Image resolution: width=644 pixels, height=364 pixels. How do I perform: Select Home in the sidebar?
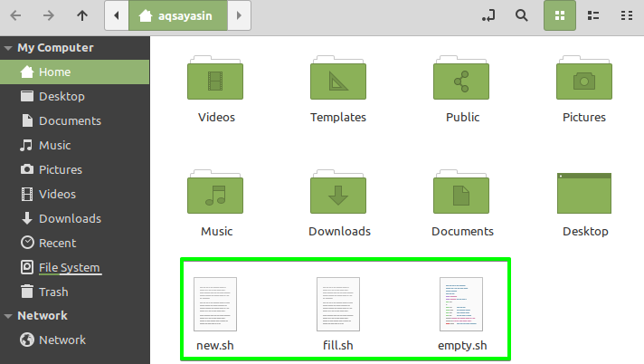point(75,72)
